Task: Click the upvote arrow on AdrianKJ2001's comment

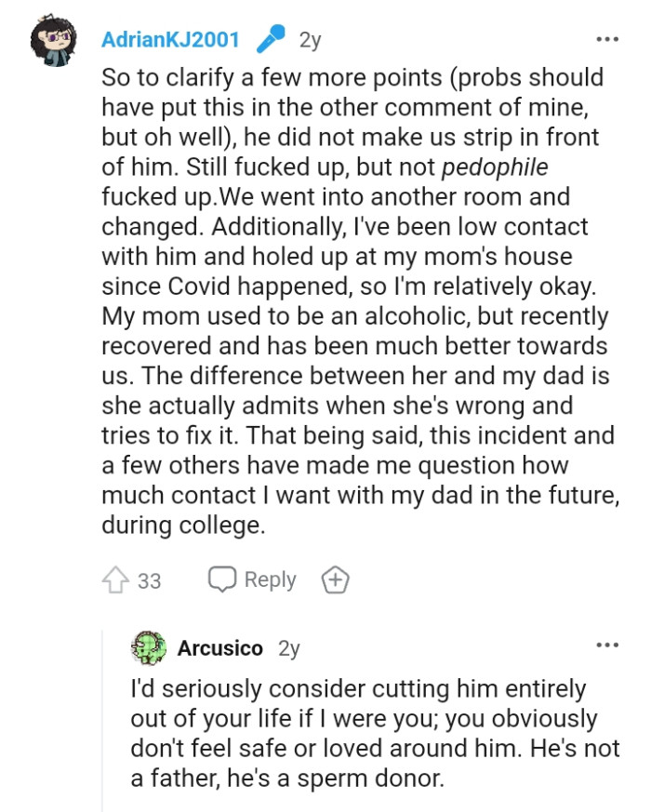Action: tap(118, 579)
